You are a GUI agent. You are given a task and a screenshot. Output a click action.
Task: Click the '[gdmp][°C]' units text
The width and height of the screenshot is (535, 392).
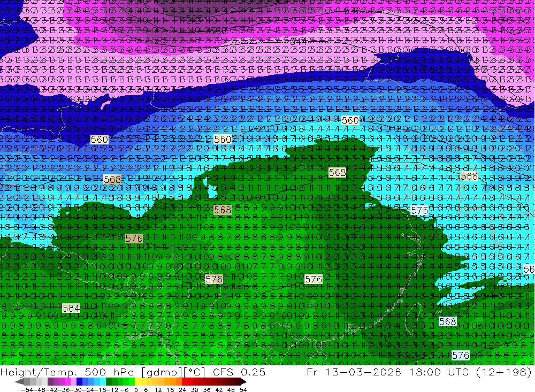(x=174, y=372)
